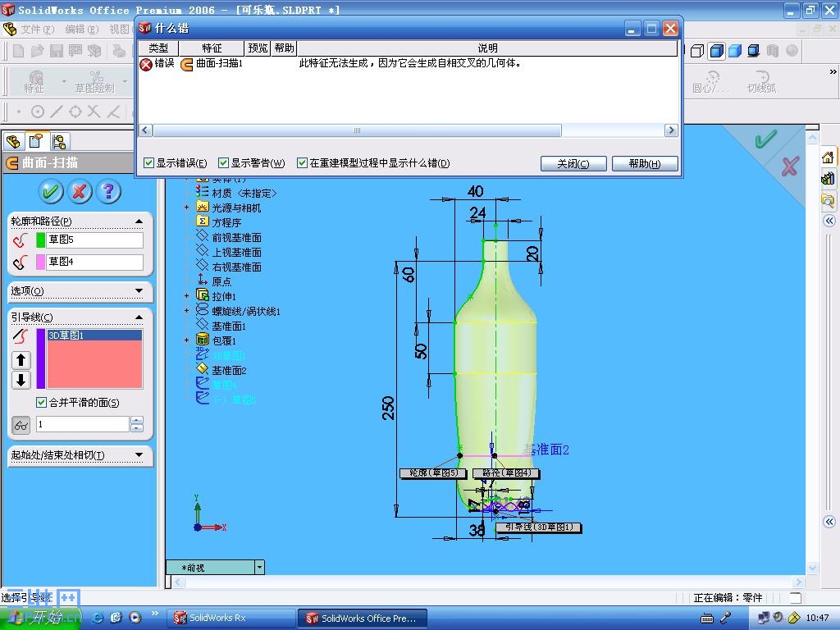Click the 关闭(C) button in 什么错 dialog
The image size is (840, 630).
(573, 163)
